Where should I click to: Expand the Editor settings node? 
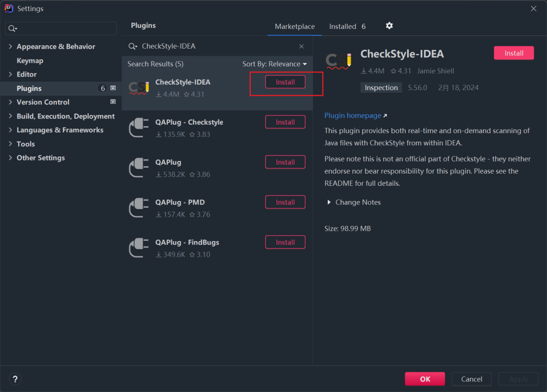[11, 74]
